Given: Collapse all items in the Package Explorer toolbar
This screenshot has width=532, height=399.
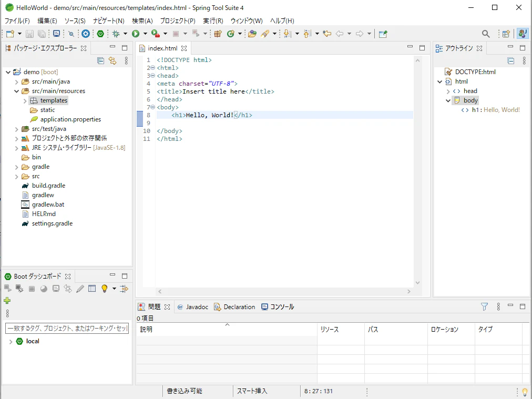Looking at the screenshot, I should click(100, 61).
